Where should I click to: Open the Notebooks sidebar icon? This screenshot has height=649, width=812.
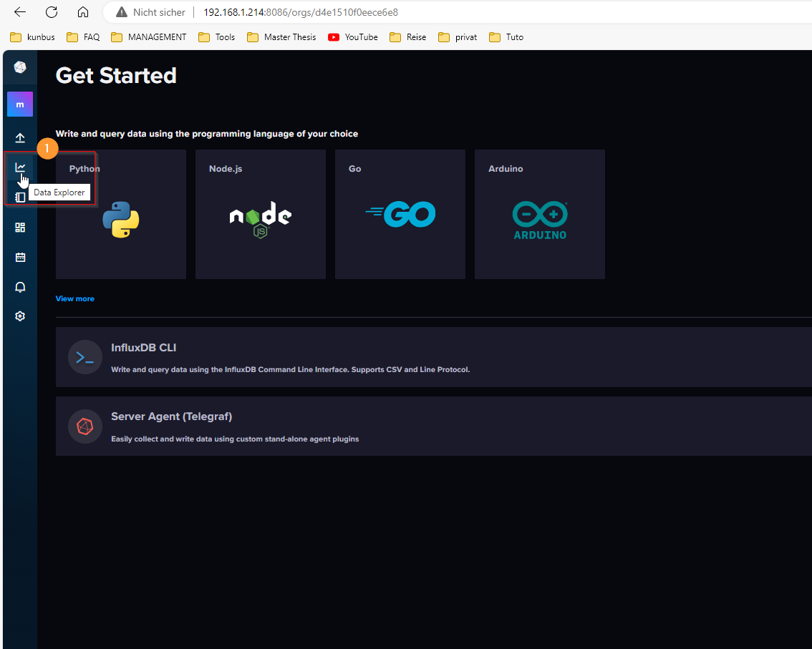tap(20, 197)
